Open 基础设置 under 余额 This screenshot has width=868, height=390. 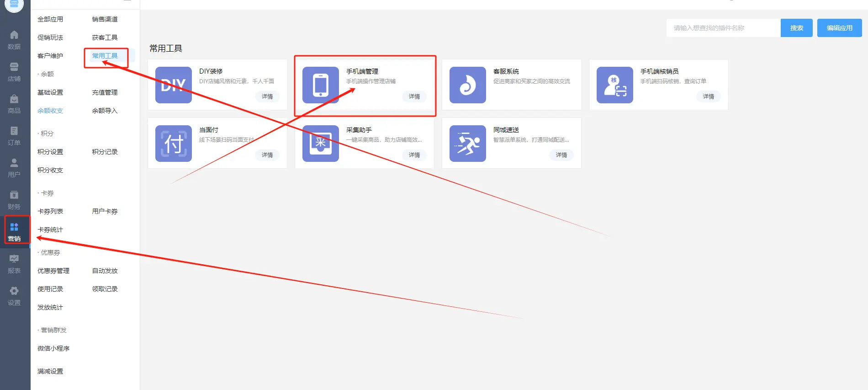(x=50, y=92)
